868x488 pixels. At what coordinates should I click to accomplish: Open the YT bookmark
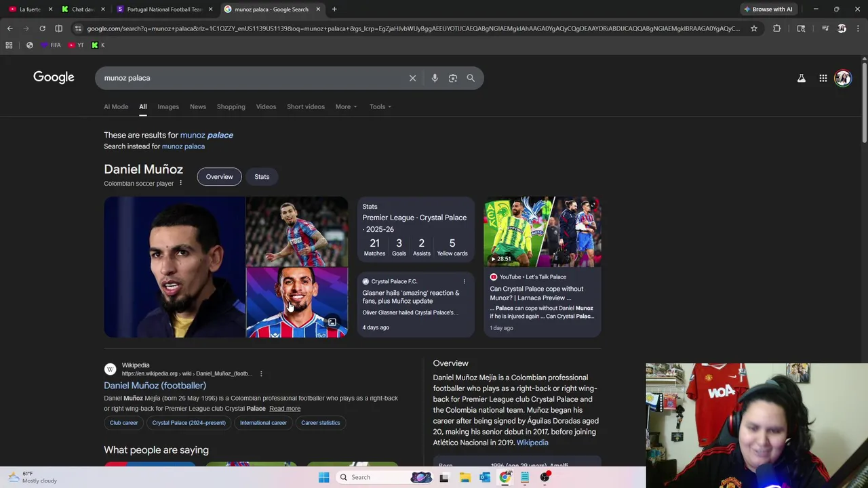(76, 45)
